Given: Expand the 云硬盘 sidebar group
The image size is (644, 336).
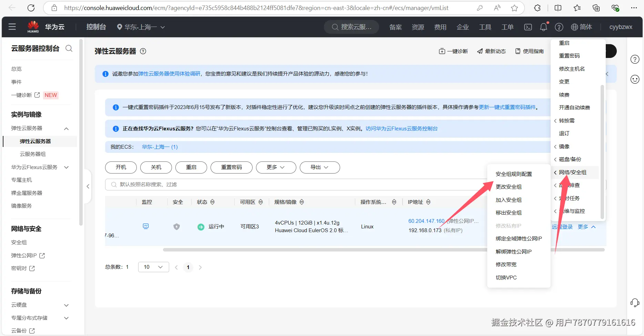Looking at the screenshot, I should 67,305.
